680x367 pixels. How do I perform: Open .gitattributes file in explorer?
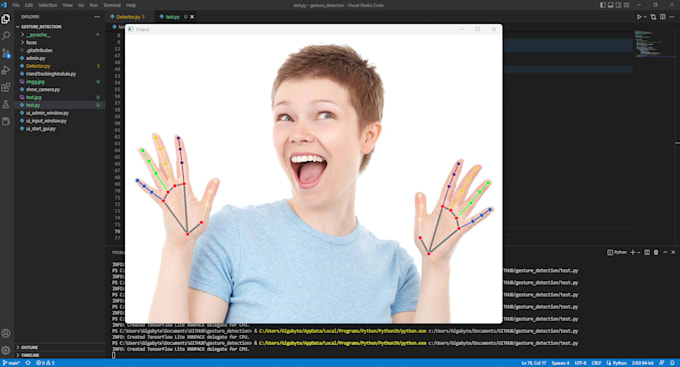point(60,50)
